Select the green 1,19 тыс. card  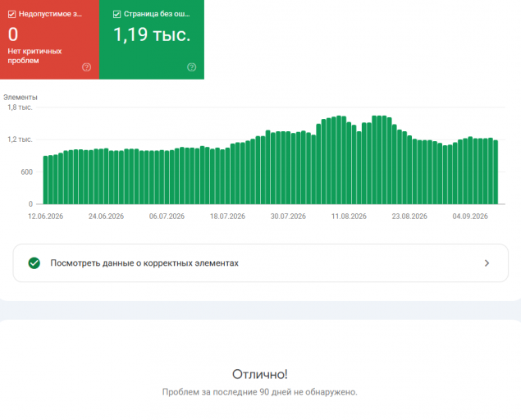tap(152, 39)
